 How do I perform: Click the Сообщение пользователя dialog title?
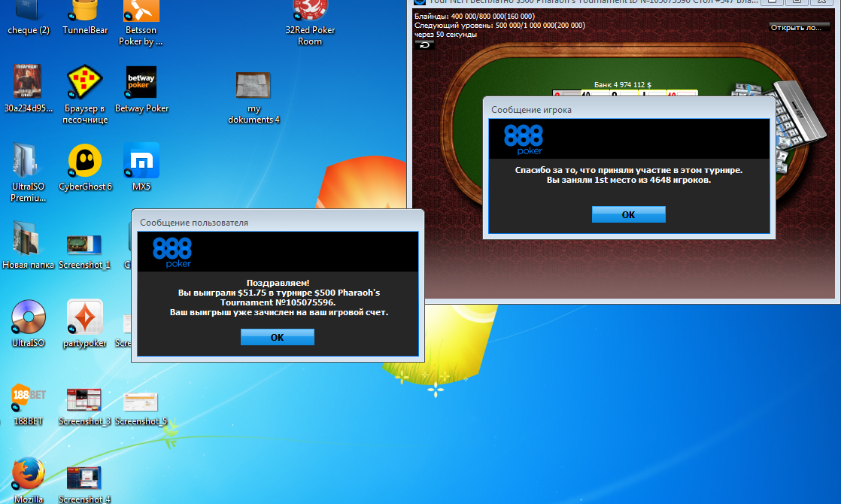[194, 223]
